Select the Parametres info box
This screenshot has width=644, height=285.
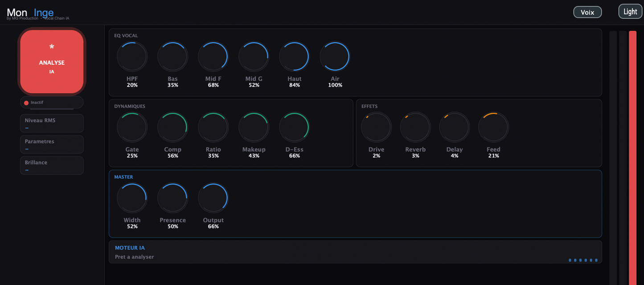(52, 144)
